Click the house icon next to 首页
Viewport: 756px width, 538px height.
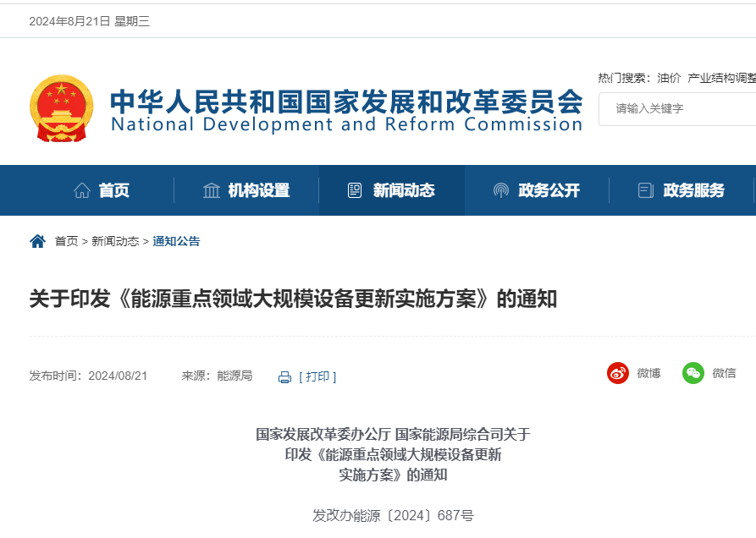(x=80, y=190)
